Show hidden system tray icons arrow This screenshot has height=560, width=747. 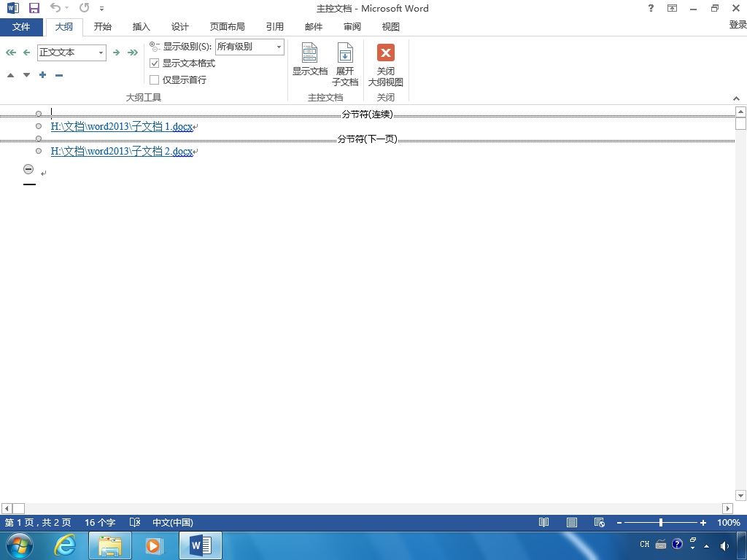pos(706,545)
